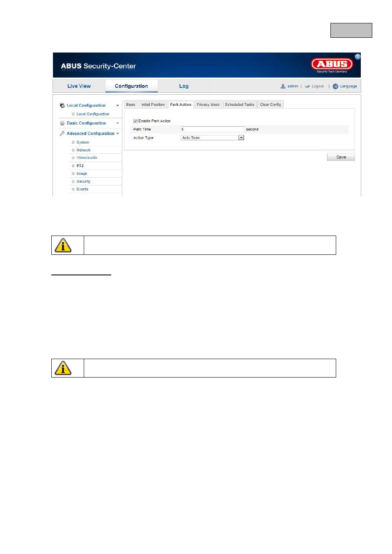Click the ABUS logo

332,65
